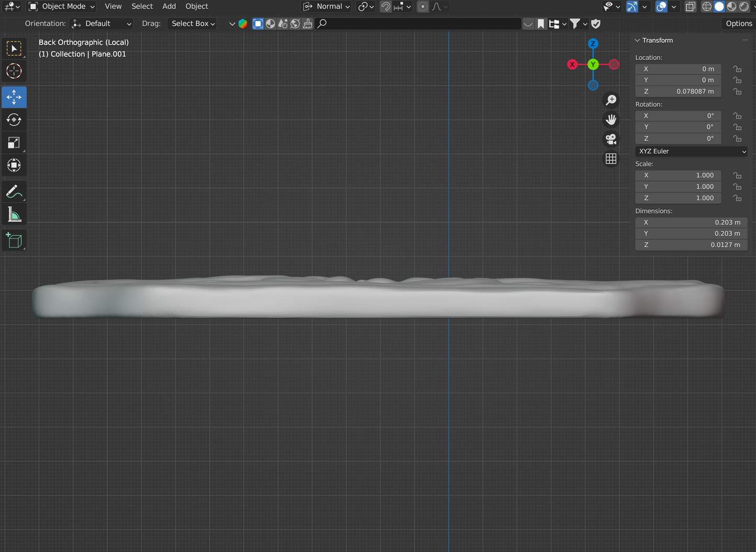Open the Add menu
This screenshot has width=756, height=552.
click(x=169, y=6)
